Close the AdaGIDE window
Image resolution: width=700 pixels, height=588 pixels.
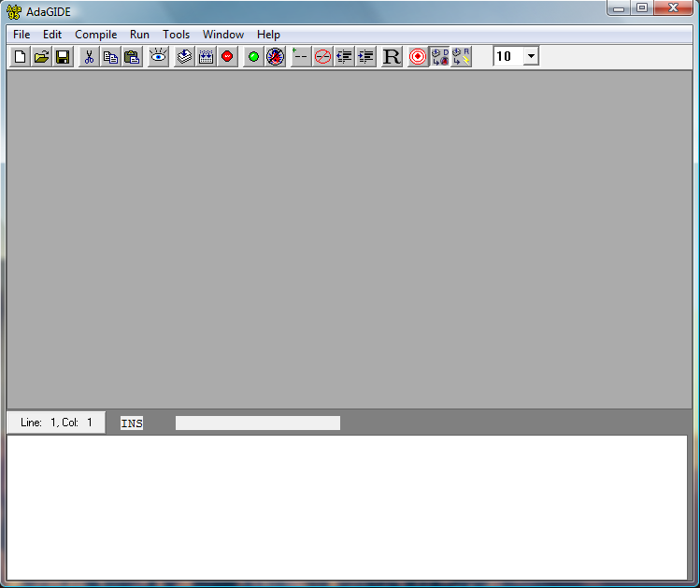click(x=674, y=8)
